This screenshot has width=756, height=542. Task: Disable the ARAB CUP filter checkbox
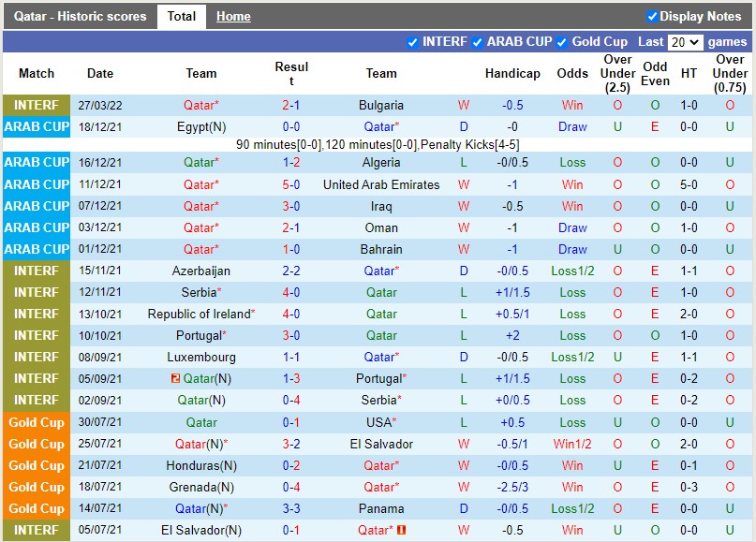478,42
